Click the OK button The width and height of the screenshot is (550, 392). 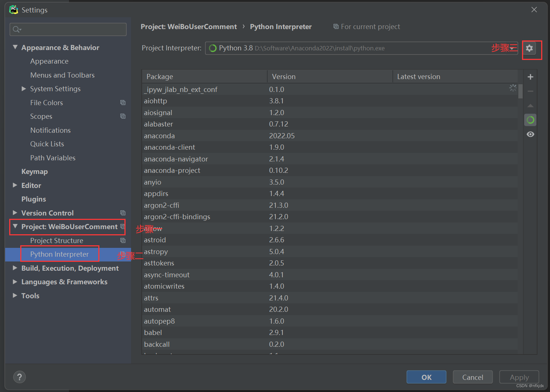pyautogui.click(x=426, y=377)
